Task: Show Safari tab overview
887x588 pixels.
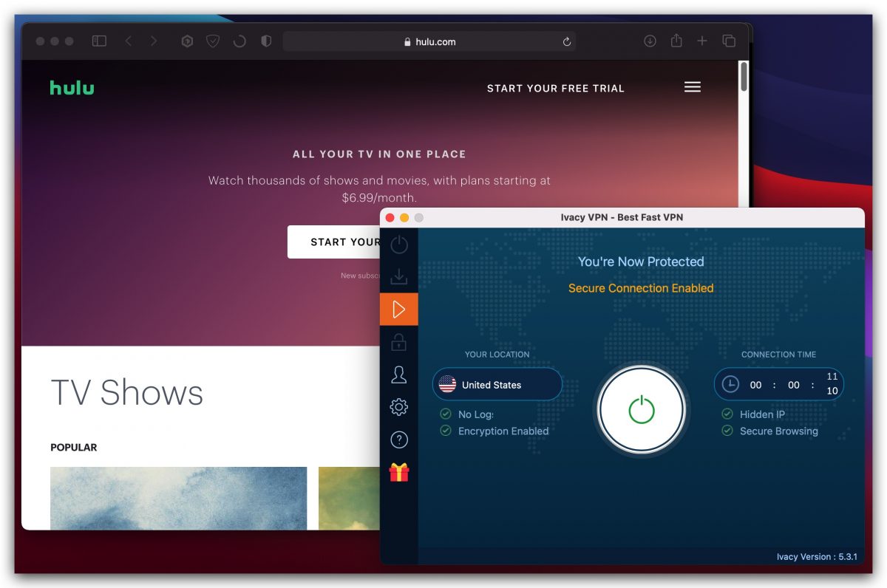Action: pyautogui.click(x=729, y=41)
